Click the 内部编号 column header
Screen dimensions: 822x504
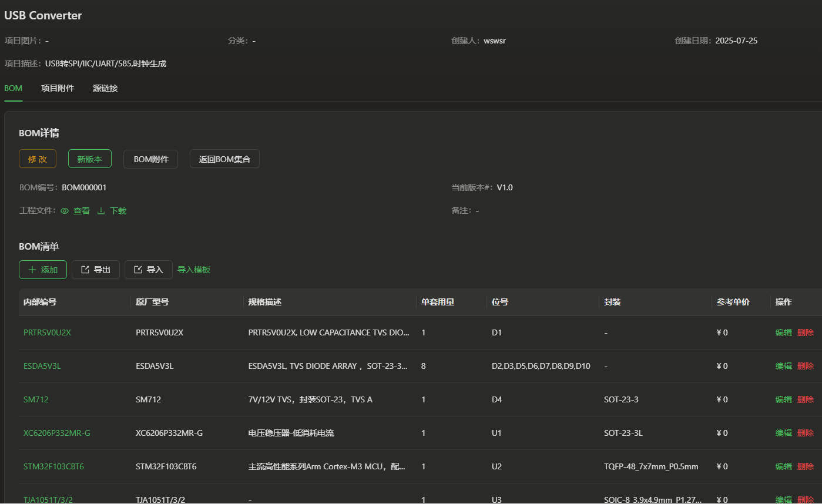click(40, 302)
